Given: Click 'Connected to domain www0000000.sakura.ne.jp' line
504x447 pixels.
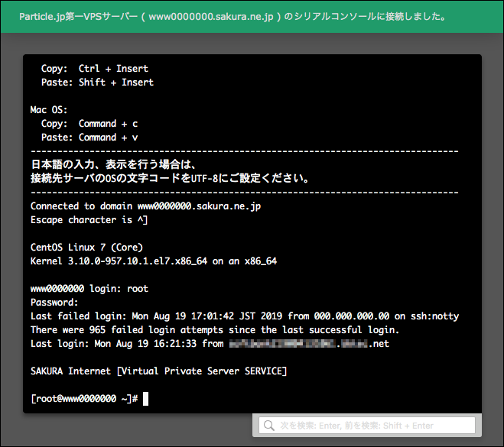Looking at the screenshot, I should click(x=145, y=206).
